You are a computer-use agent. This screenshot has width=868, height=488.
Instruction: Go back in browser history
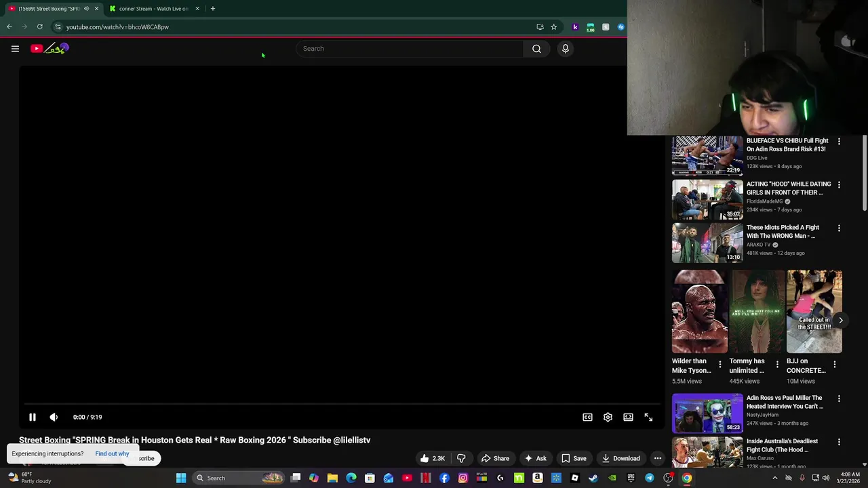point(9,27)
